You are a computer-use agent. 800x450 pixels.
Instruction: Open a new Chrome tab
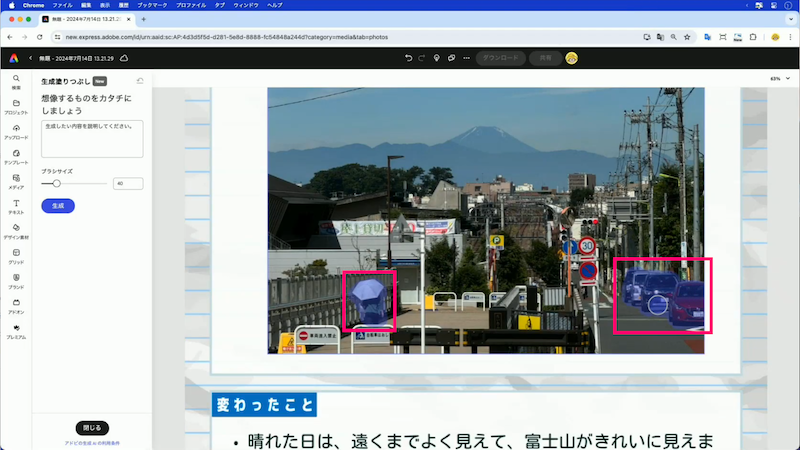[x=144, y=19]
